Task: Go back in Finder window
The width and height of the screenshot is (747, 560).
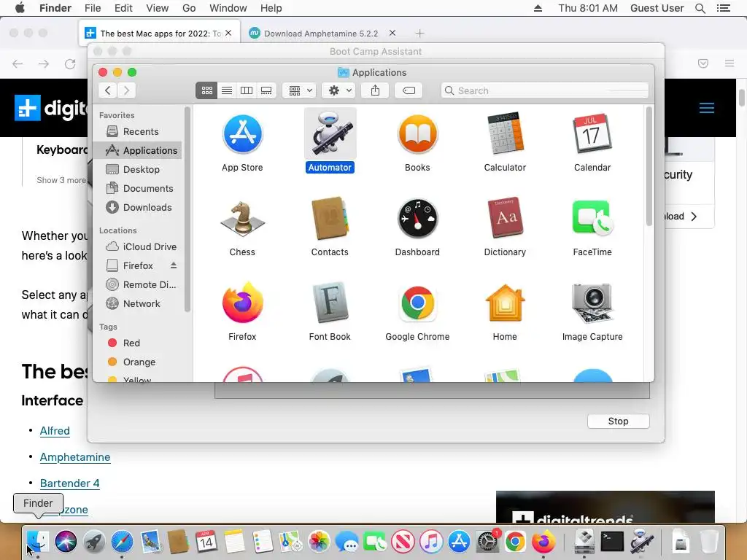Action: (x=108, y=90)
